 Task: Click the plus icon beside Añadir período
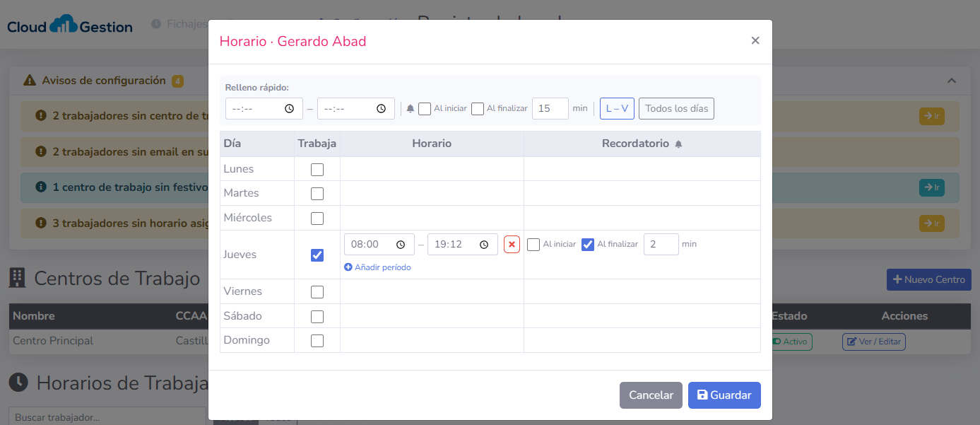[348, 267]
